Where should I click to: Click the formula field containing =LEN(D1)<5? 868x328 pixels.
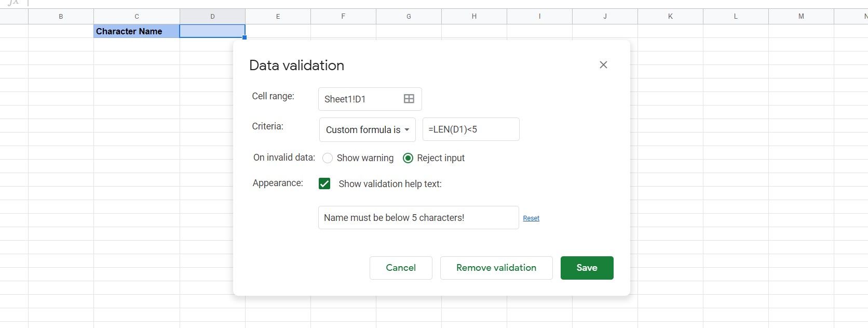pos(470,129)
